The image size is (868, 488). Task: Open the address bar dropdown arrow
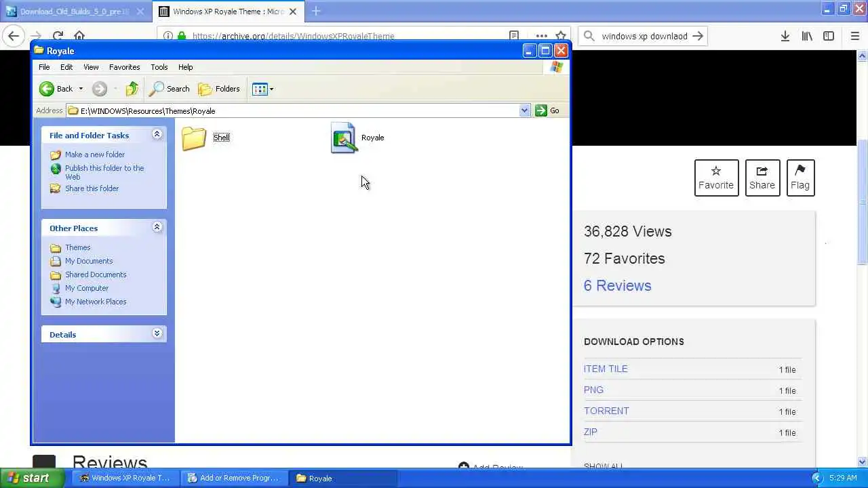[524, 110]
